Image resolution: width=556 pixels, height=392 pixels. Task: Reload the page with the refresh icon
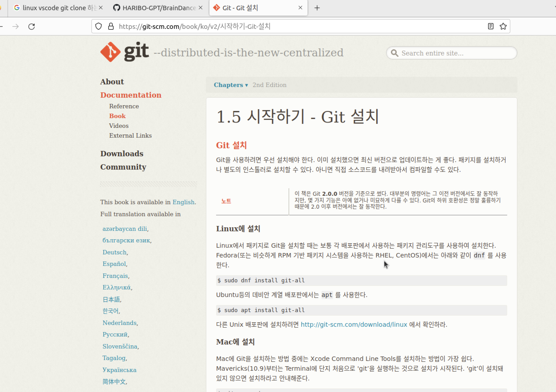[x=32, y=26]
